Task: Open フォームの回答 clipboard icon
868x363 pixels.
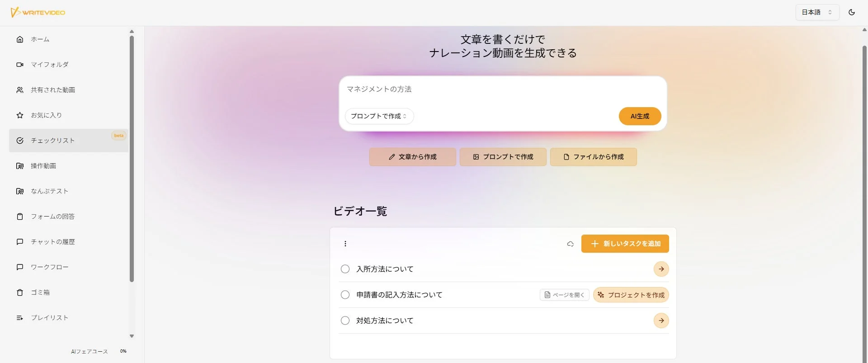Action: click(x=20, y=216)
